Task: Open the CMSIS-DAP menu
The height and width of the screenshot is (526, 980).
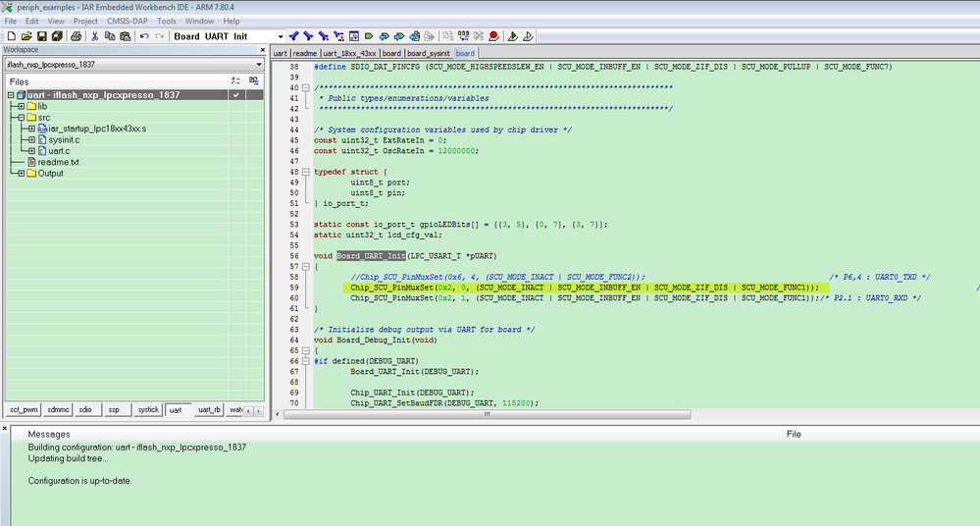Action: [x=128, y=21]
